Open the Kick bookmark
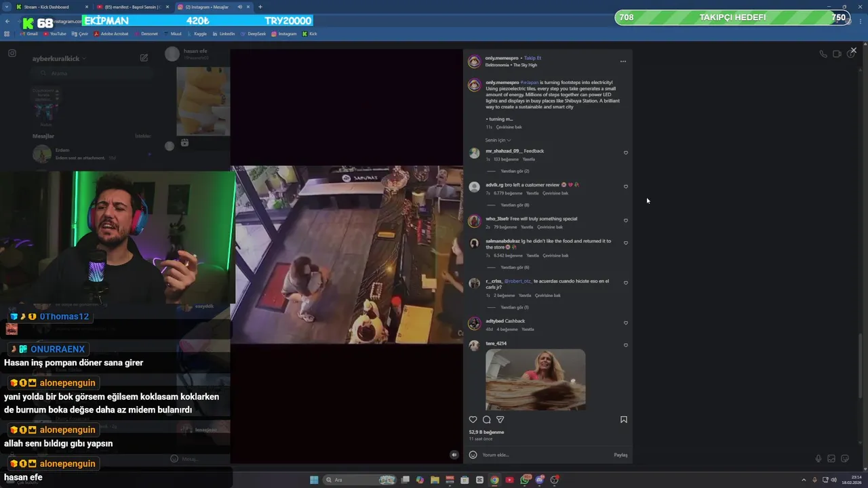This screenshot has height=488, width=868. click(310, 34)
